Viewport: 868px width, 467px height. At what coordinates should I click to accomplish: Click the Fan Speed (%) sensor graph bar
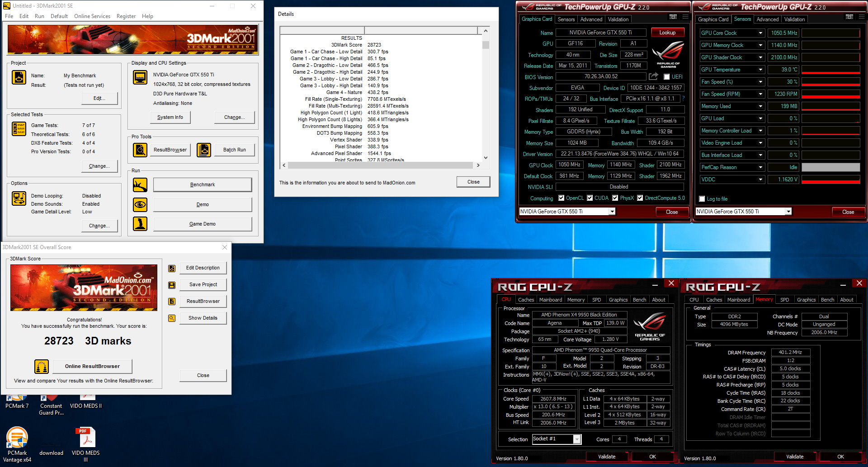(830, 82)
